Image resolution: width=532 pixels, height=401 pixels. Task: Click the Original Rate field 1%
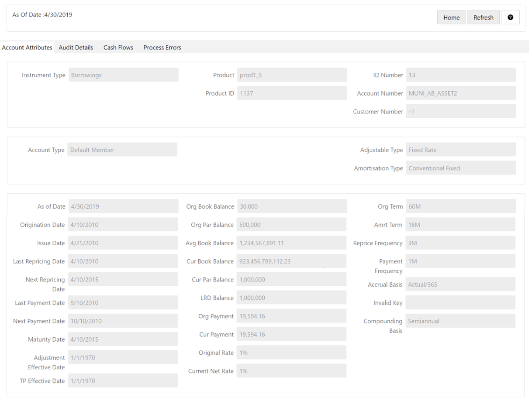coord(292,353)
